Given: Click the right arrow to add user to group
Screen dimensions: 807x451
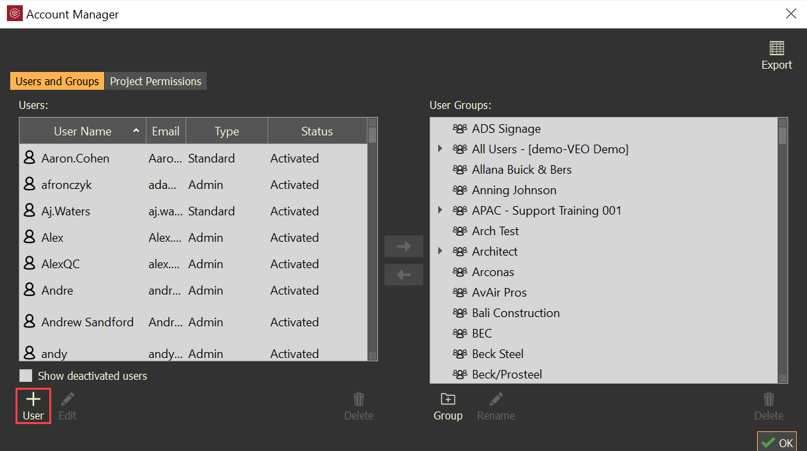Looking at the screenshot, I should point(404,246).
